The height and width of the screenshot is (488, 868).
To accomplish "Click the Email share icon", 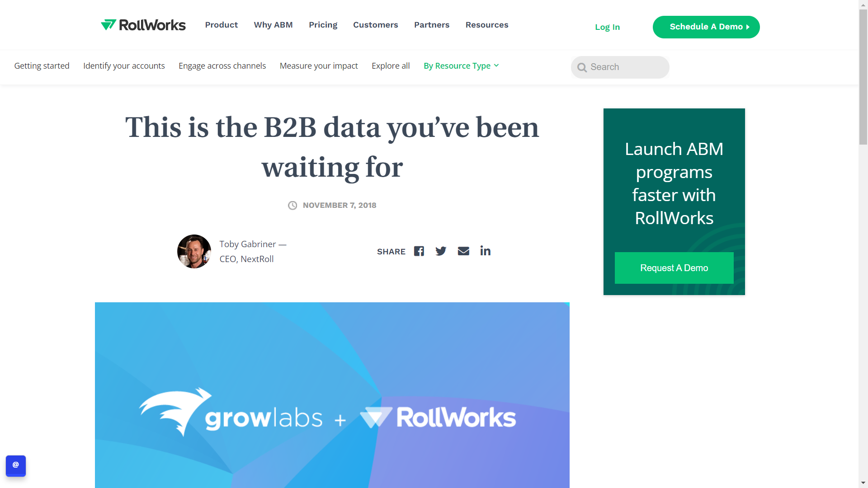I will (463, 251).
